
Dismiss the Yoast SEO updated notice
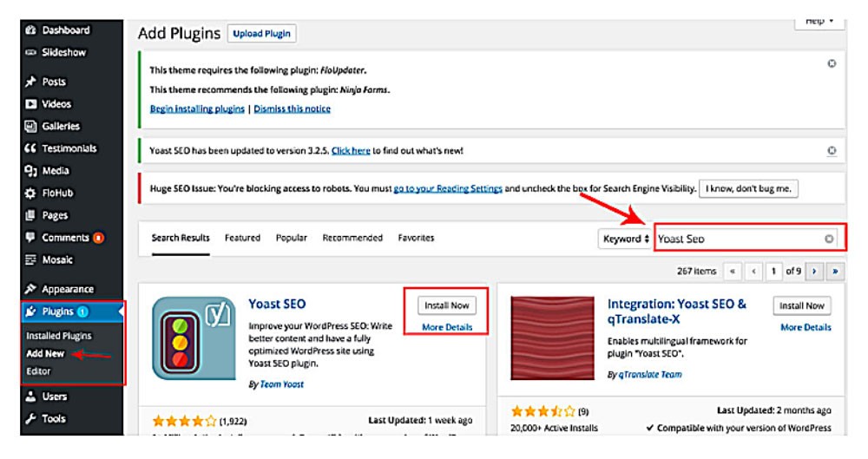click(x=832, y=151)
